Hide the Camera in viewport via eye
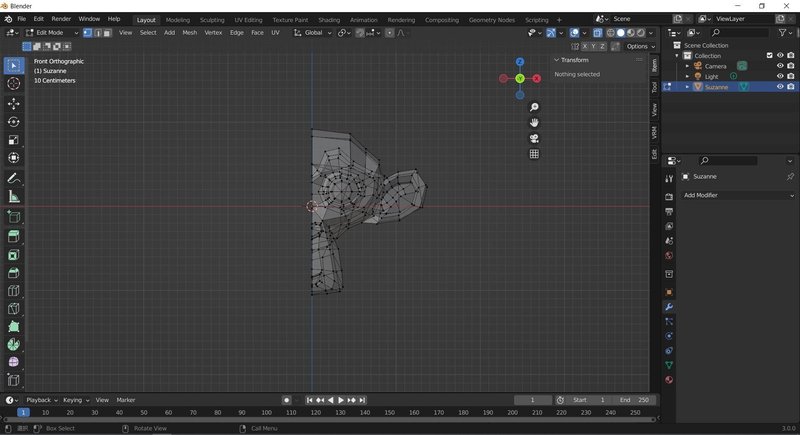This screenshot has height=435, width=800. (x=780, y=66)
